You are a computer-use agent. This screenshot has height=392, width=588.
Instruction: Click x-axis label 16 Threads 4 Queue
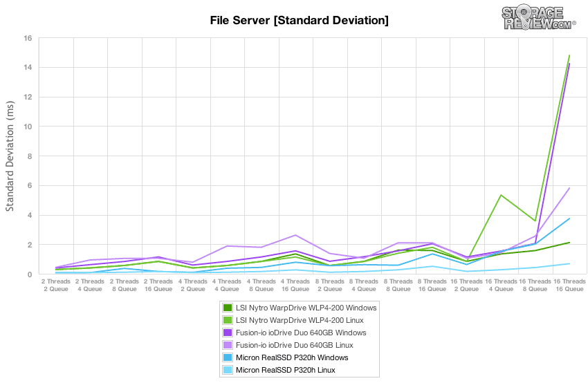[501, 286]
